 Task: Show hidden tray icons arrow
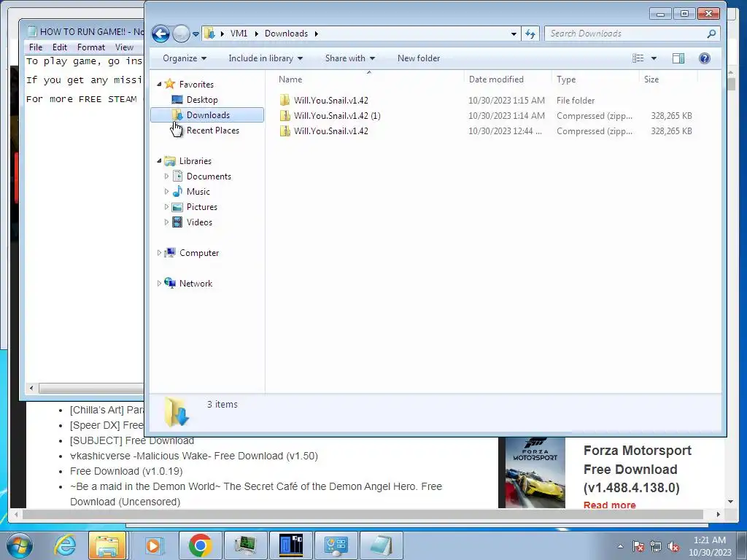click(620, 546)
